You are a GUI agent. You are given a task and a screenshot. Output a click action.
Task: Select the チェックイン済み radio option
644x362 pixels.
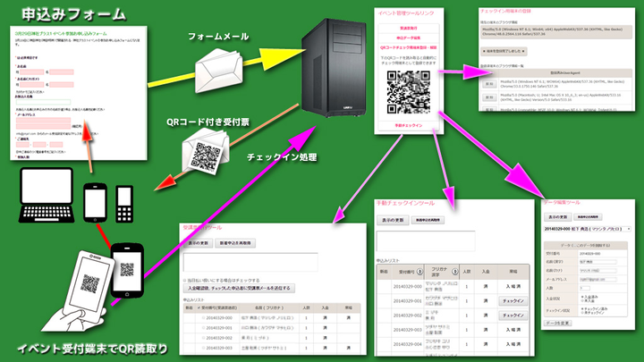pos(582,308)
